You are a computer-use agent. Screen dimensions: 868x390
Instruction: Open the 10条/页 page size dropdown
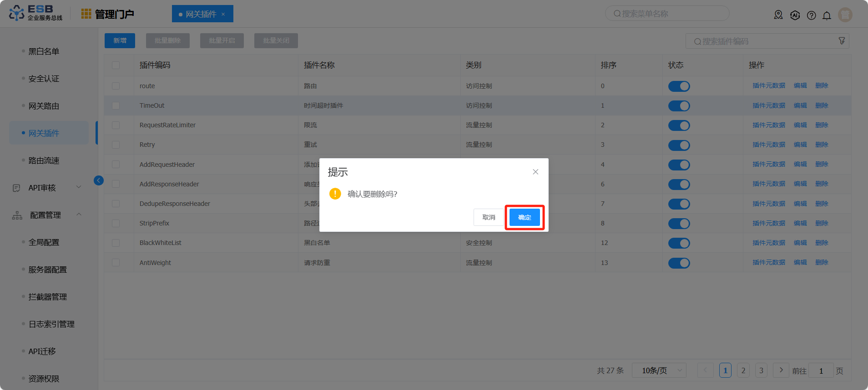click(659, 370)
